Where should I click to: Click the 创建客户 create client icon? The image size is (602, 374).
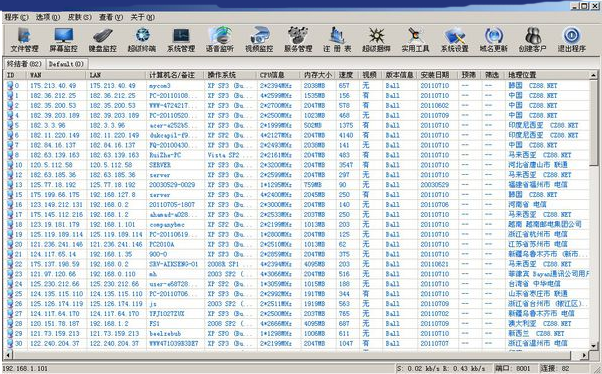point(533,40)
